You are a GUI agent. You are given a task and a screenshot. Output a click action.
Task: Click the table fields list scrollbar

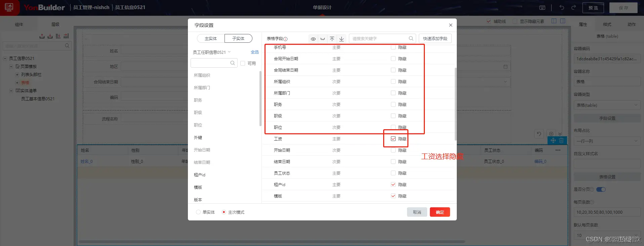click(x=455, y=104)
